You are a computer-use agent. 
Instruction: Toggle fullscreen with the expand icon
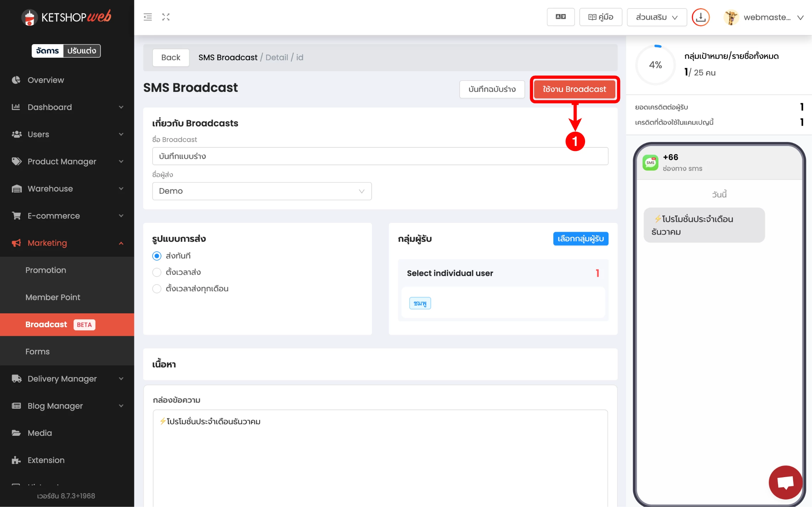(x=166, y=17)
